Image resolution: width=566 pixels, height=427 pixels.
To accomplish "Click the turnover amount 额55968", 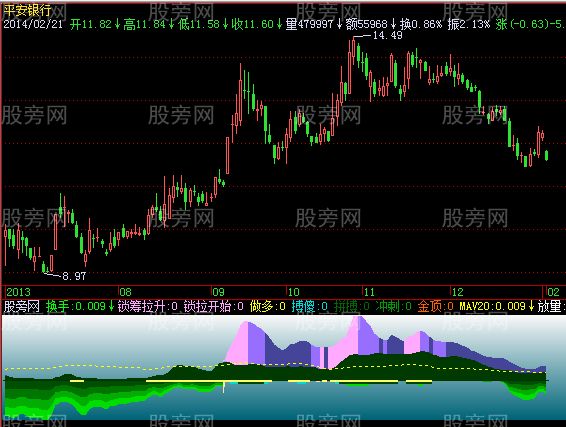I will pos(366,24).
